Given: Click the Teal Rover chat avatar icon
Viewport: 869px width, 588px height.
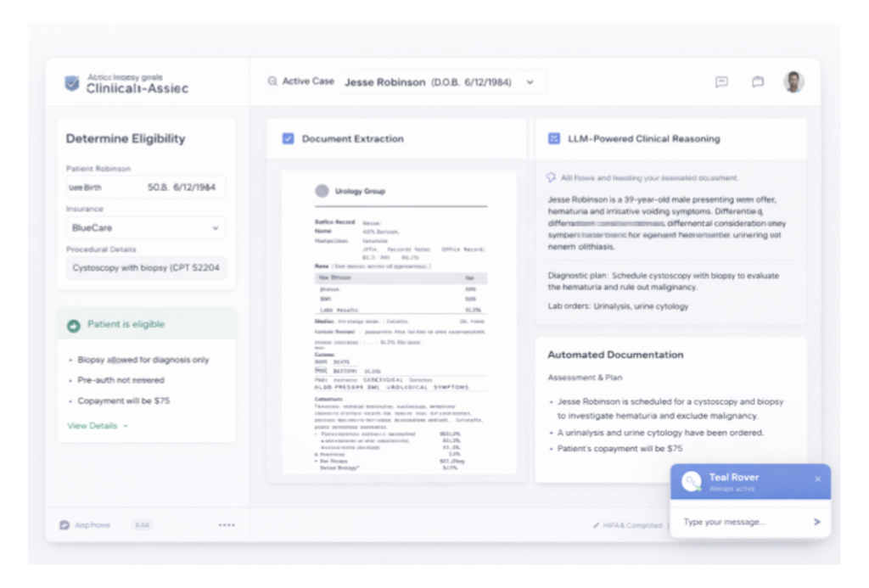Looking at the screenshot, I should pos(692,481).
